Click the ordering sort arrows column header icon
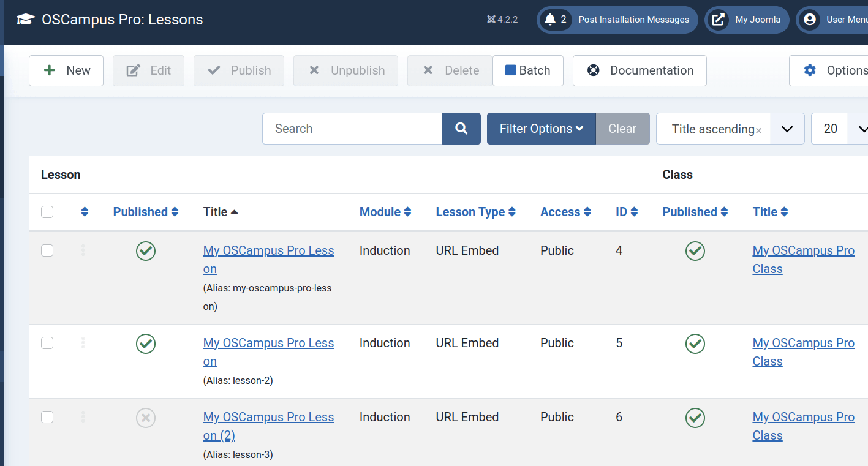This screenshot has width=868, height=466. [x=85, y=212]
